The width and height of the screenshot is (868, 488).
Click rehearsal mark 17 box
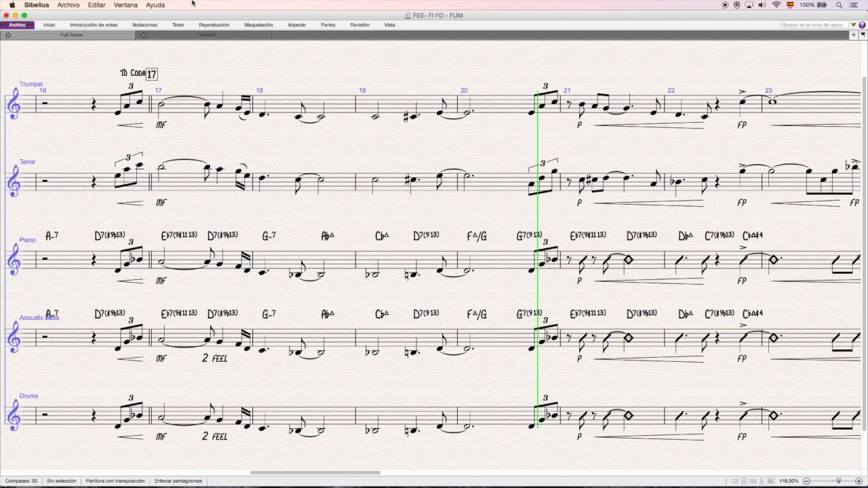pos(151,74)
